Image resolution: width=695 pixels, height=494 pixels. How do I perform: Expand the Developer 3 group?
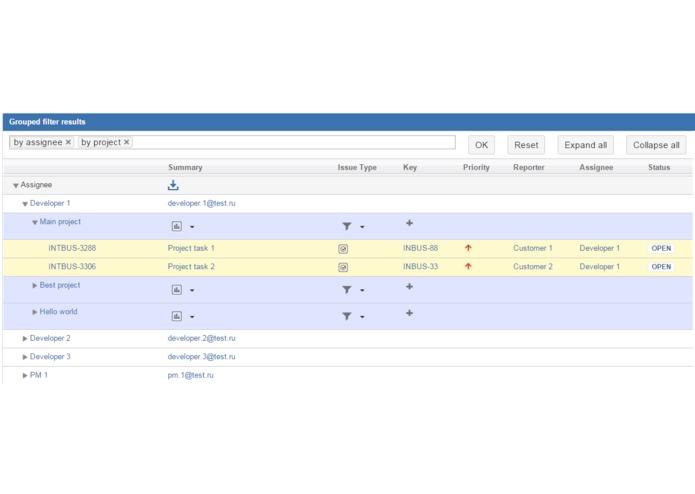coord(25,357)
